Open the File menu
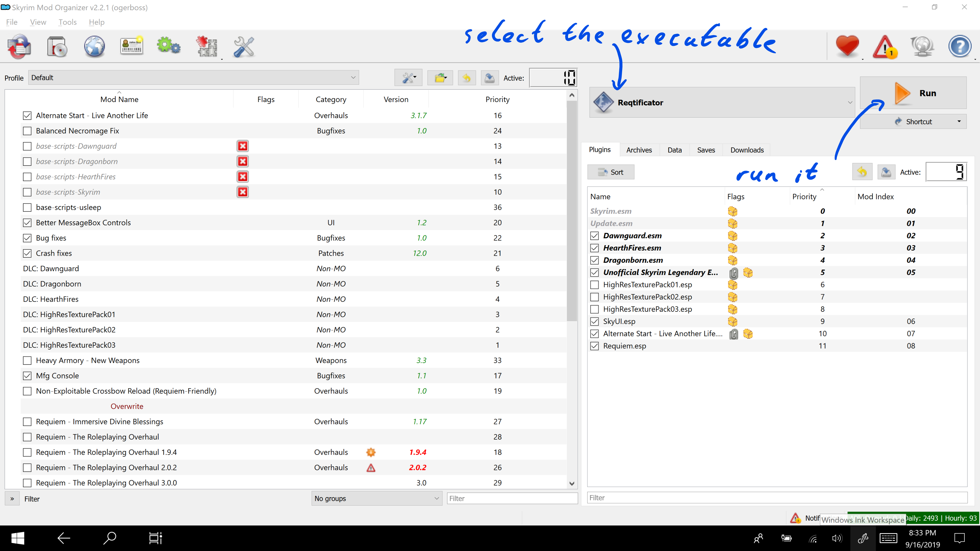The width and height of the screenshot is (980, 551). 11,22
